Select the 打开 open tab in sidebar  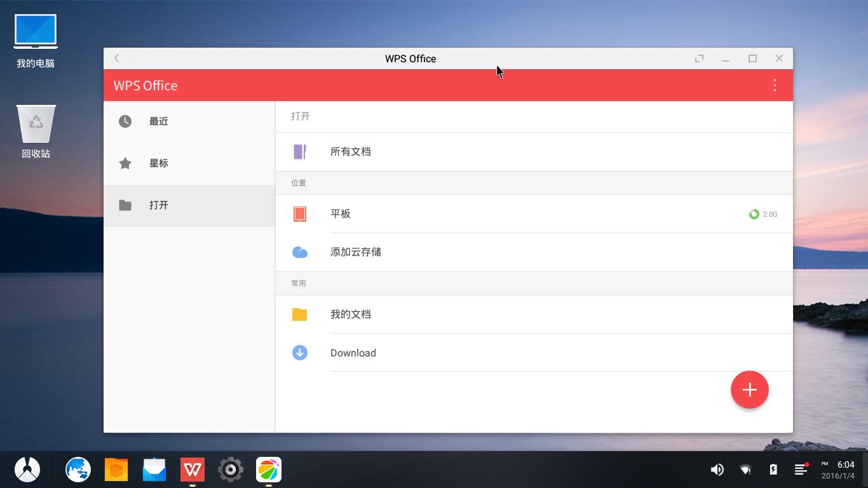[189, 205]
